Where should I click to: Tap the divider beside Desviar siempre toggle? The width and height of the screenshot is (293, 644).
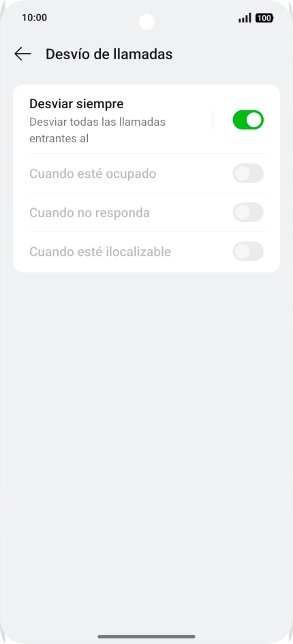(213, 120)
